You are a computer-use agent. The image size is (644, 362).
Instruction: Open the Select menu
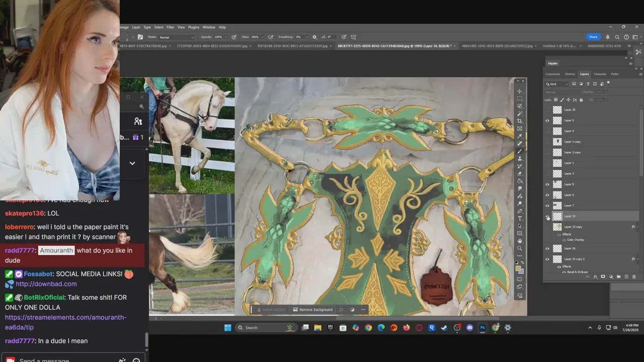(x=158, y=27)
